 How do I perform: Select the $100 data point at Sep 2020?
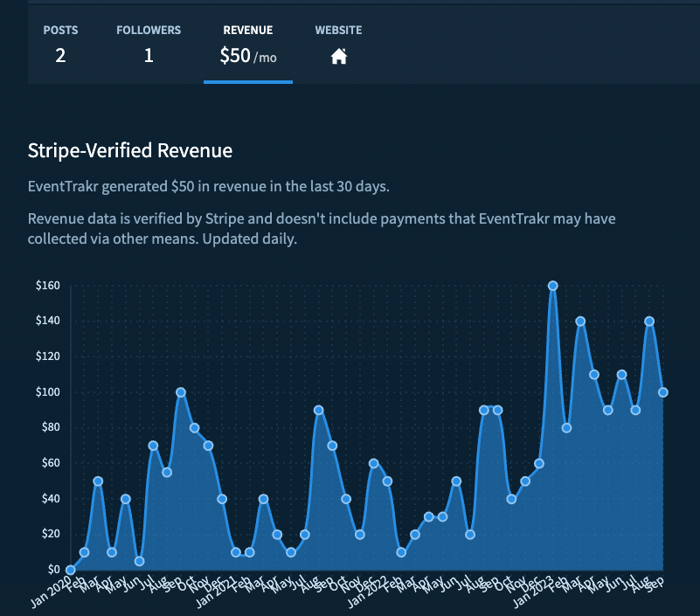[181, 392]
